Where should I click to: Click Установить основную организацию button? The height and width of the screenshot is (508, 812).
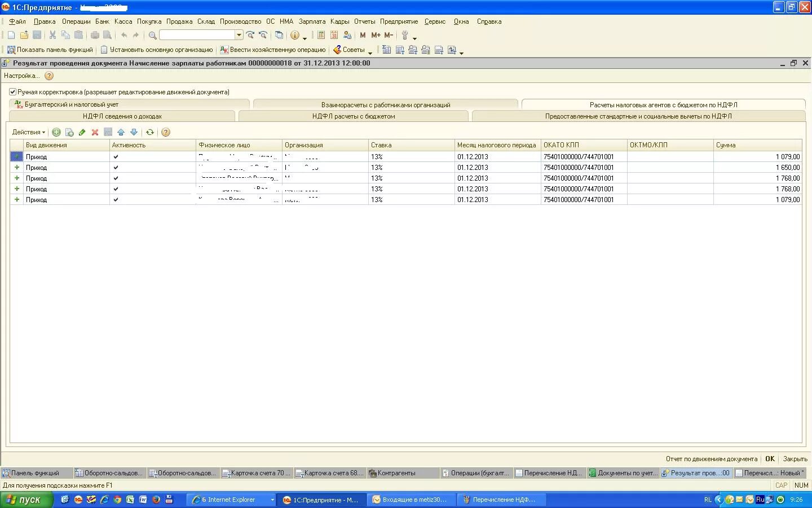pos(157,50)
